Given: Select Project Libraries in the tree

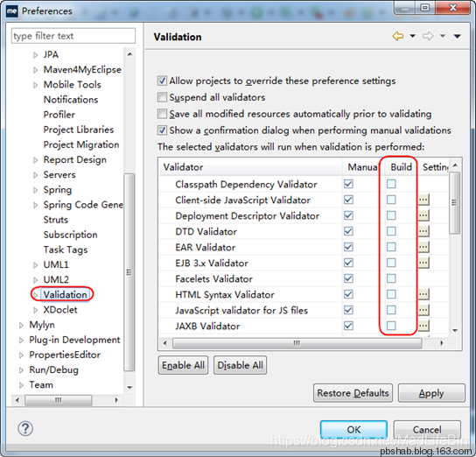Looking at the screenshot, I should point(79,130).
